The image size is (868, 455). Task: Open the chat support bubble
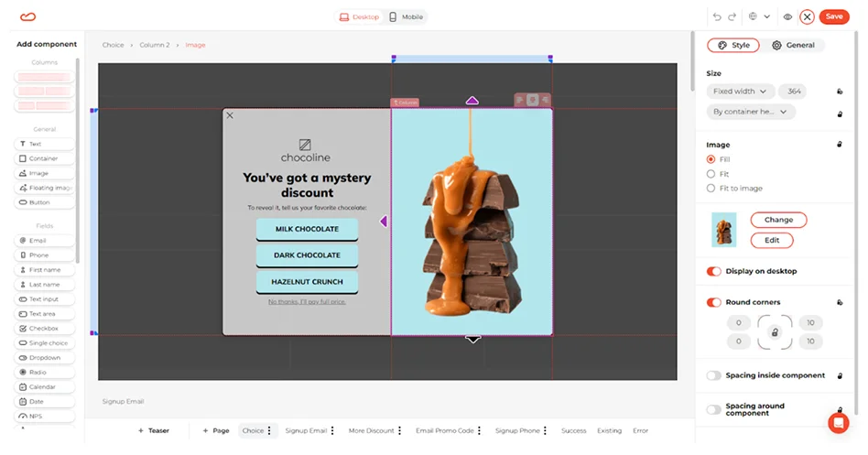click(x=837, y=422)
